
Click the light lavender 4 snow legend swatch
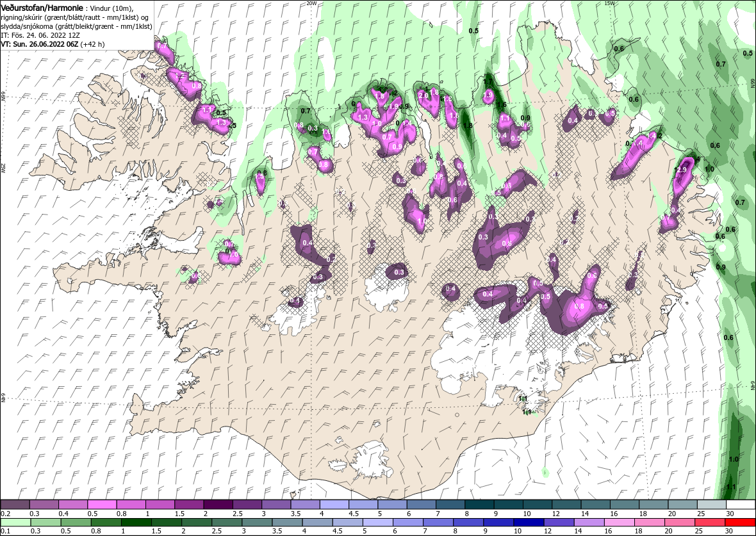(x=334, y=505)
